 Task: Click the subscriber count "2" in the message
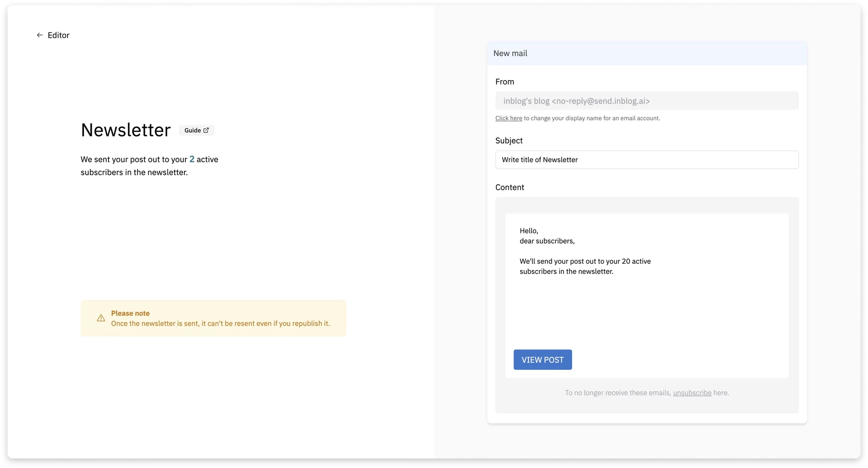192,159
